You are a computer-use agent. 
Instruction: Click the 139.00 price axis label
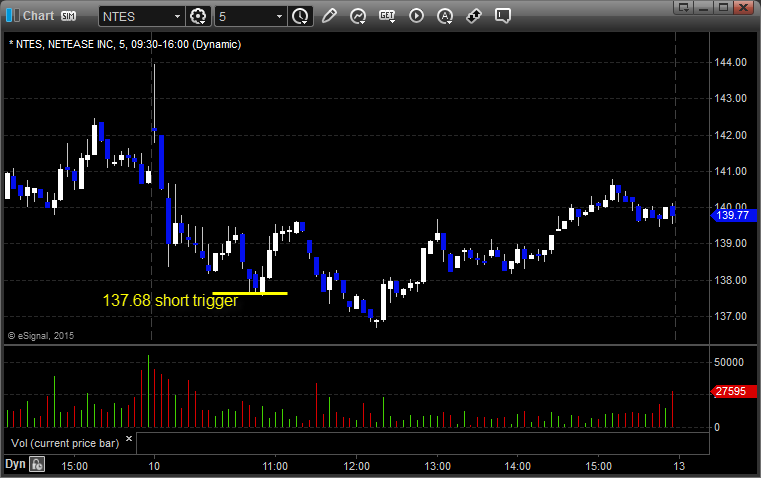pyautogui.click(x=730, y=243)
